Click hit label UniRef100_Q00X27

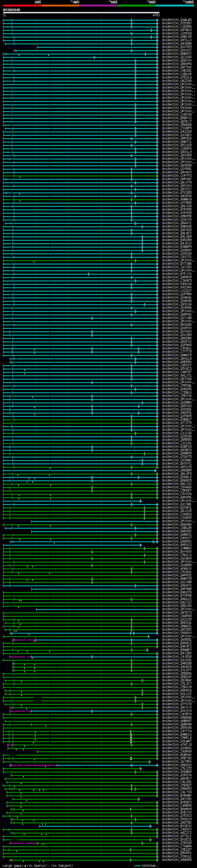tap(177, 50)
